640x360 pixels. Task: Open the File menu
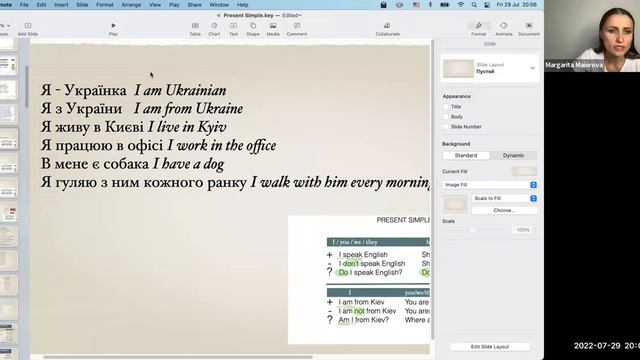(x=24, y=5)
